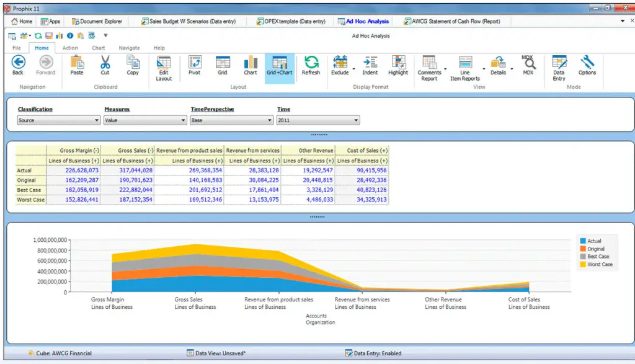Open the OPEX template document tab
Screen dimensions: 635x364
291,22
